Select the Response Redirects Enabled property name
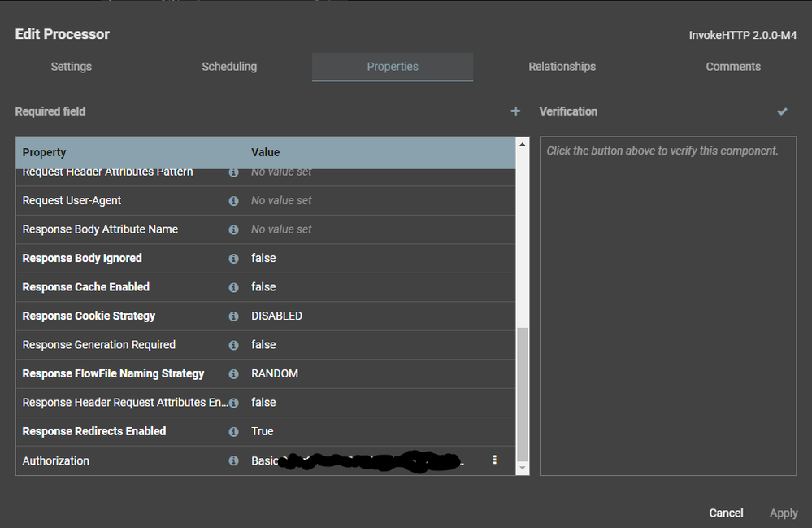The width and height of the screenshot is (812, 528). (93, 432)
